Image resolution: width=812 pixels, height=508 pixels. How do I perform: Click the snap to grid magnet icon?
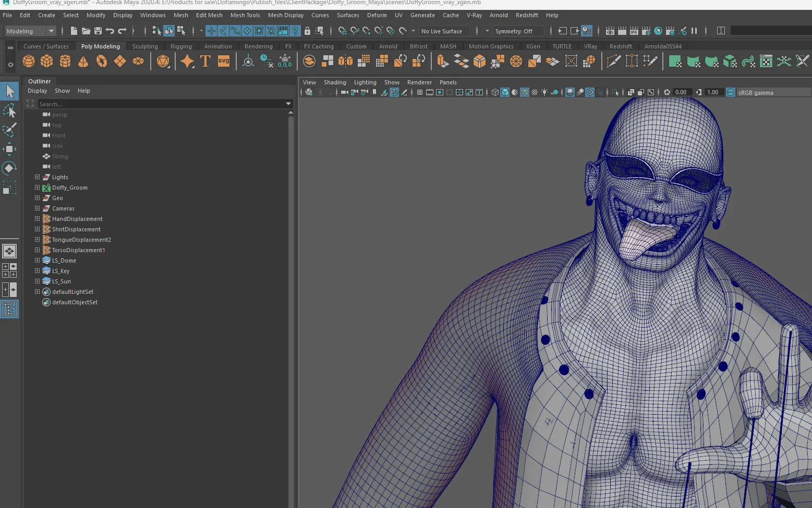pos(211,31)
